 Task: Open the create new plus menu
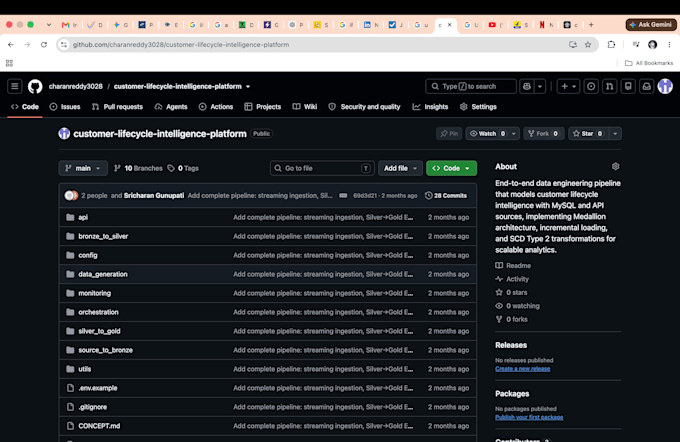pyautogui.click(x=568, y=86)
